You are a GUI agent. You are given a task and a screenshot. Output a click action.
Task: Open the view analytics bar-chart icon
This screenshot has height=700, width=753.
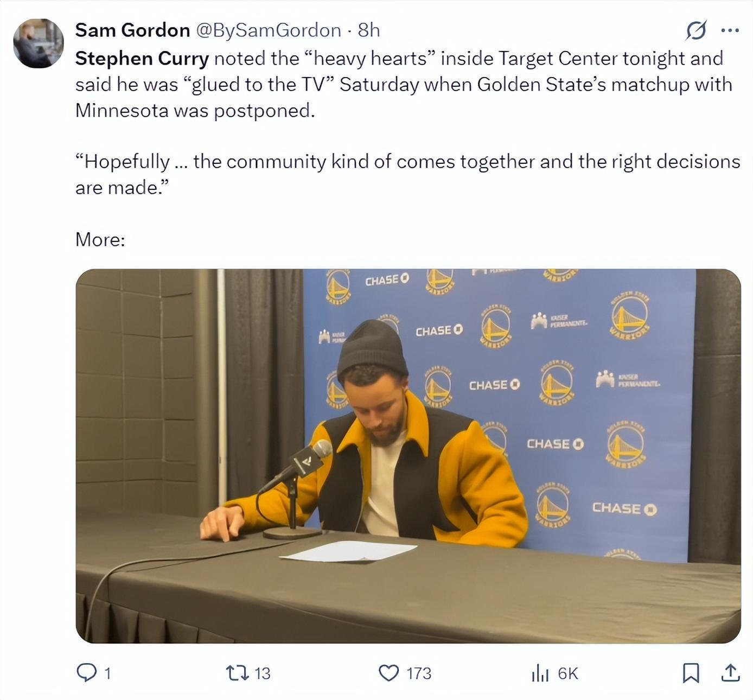click(540, 673)
